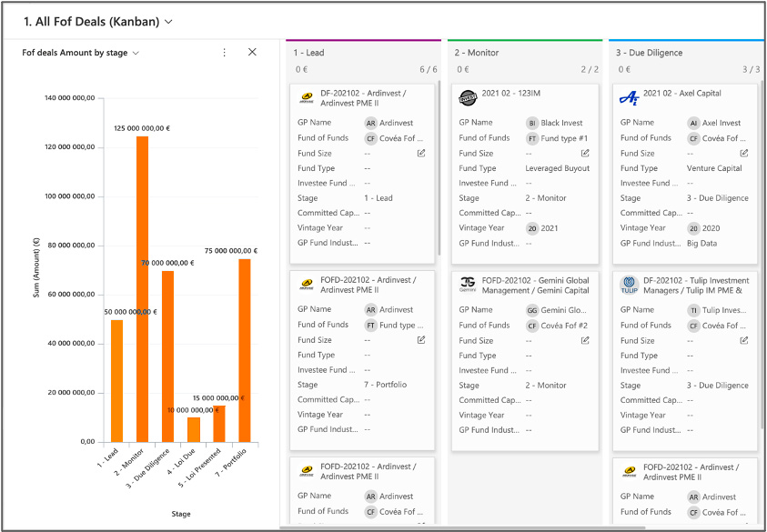Edit Fund Size on Gemini Global Management card

click(584, 340)
